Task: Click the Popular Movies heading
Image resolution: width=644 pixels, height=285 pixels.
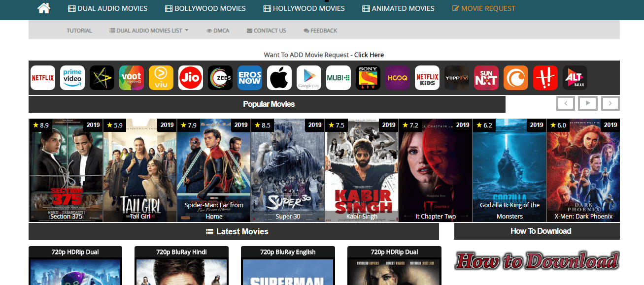Action: pos(269,104)
